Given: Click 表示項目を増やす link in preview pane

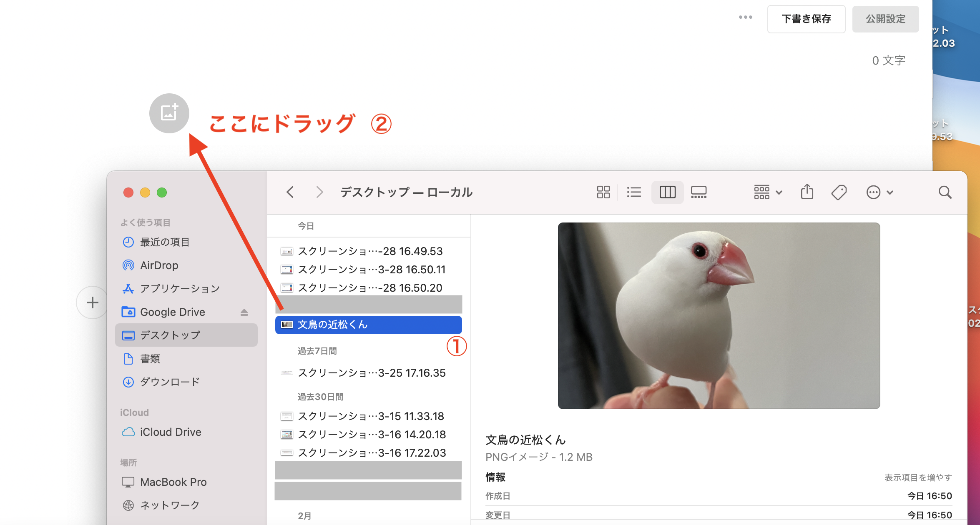Looking at the screenshot, I should click(x=918, y=477).
